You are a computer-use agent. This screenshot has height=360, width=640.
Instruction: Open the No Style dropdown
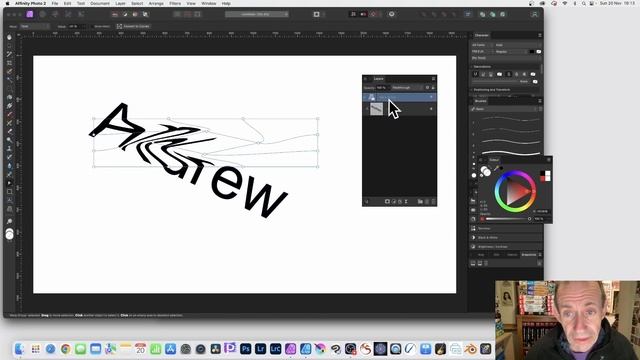(506, 58)
